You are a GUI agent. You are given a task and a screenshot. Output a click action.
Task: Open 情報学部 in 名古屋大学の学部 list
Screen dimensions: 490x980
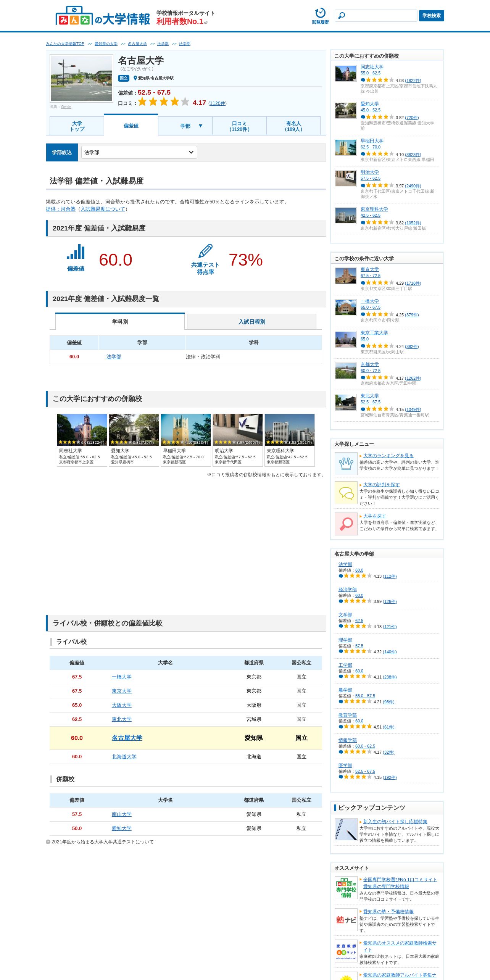coord(347,740)
